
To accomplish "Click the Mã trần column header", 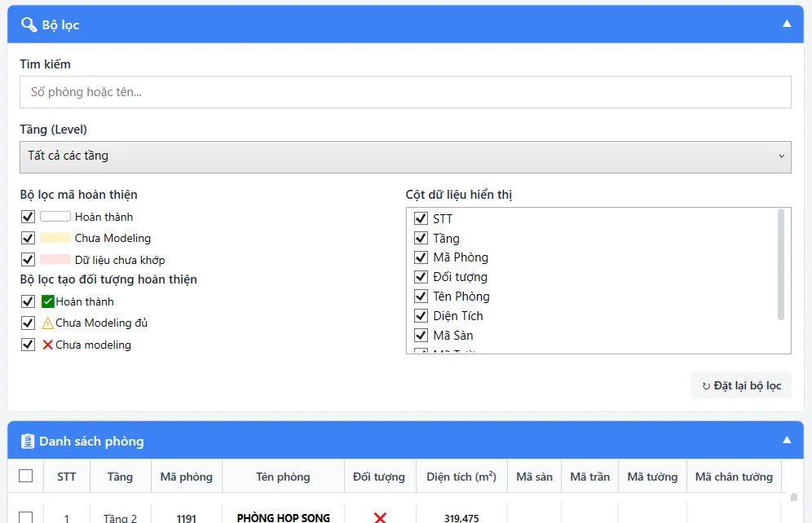I will tap(589, 477).
